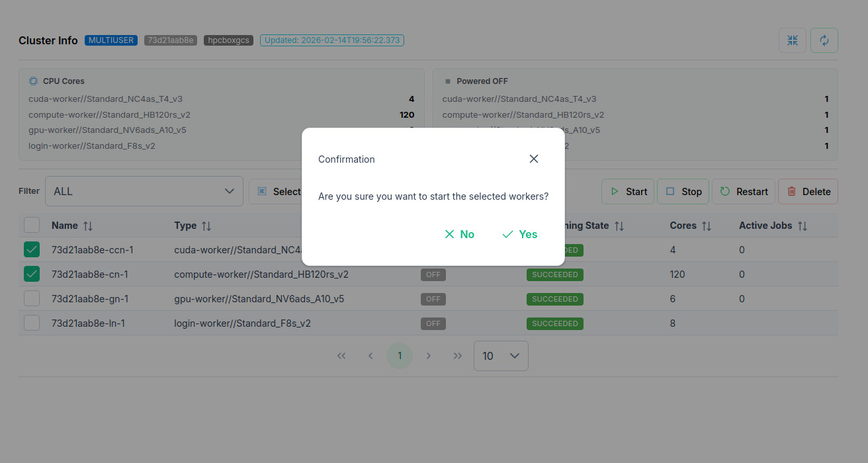Click the 73d21aab8e cluster ID badge
This screenshot has height=463, width=868.
pos(171,40)
